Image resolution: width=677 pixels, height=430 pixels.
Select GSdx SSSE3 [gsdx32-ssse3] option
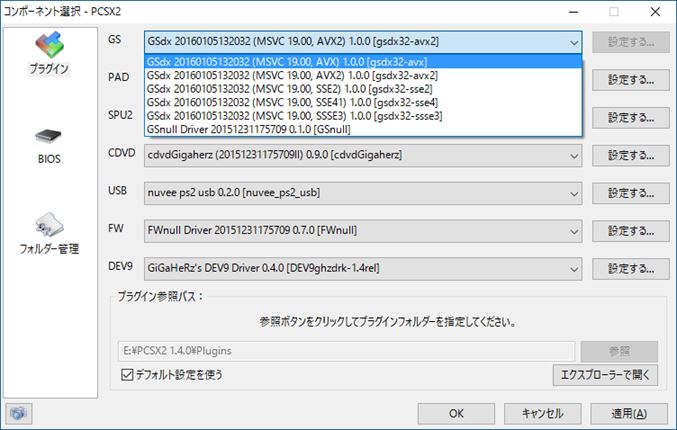tap(363, 116)
